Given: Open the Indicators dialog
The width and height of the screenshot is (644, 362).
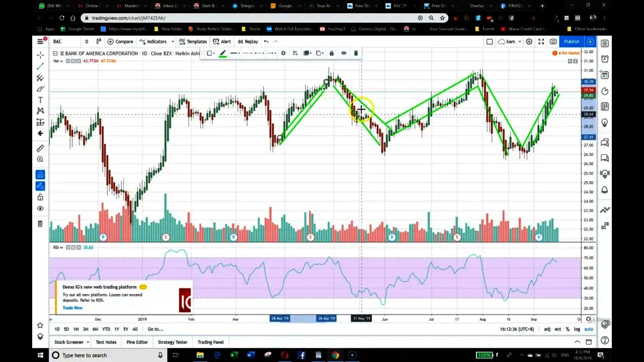Looking at the screenshot, I should tap(153, 41).
